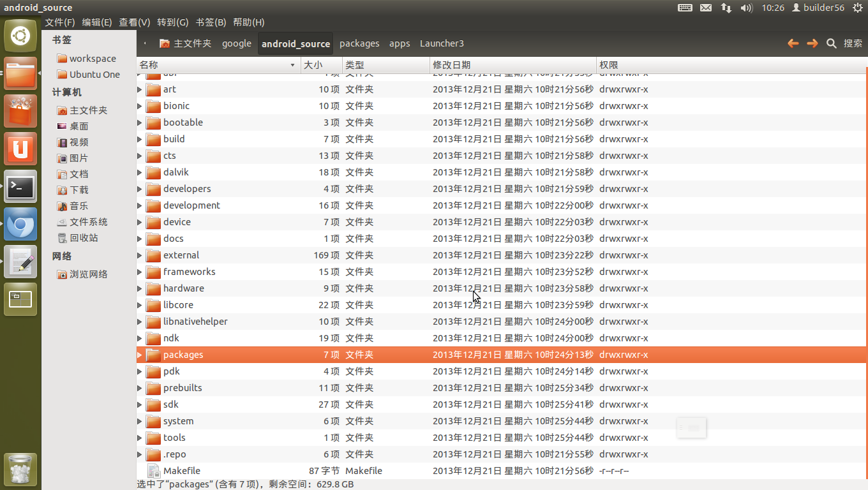Viewport: 868px width, 490px height.
Task: Expand the build folder tree
Action: tap(140, 139)
